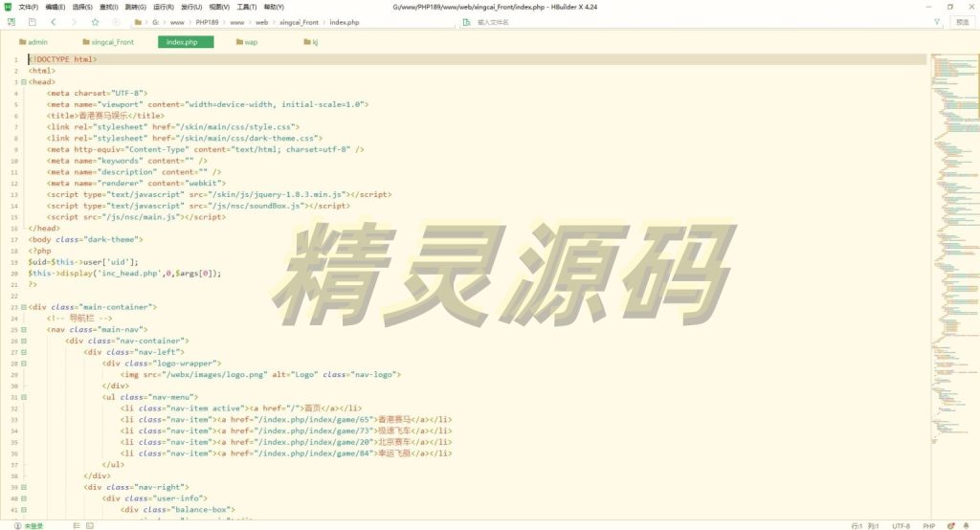980x530 pixels.
Task: Click the save file toolbar icon
Action: pyautogui.click(x=32, y=22)
